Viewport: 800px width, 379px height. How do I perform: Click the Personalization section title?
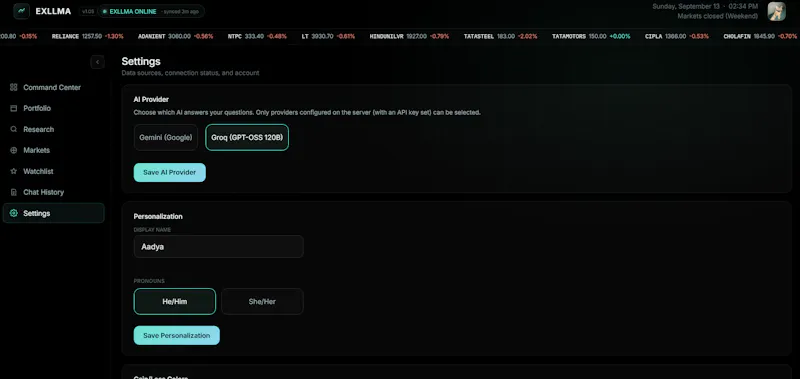pos(158,216)
